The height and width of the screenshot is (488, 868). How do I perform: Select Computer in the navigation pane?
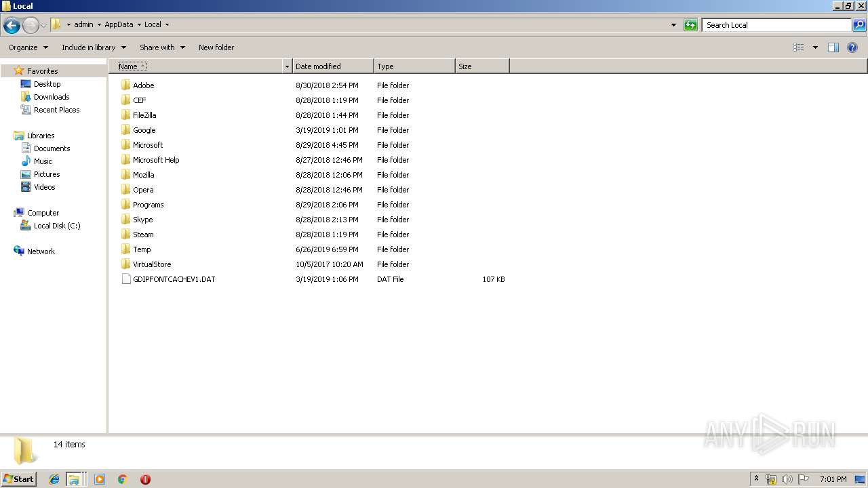43,213
